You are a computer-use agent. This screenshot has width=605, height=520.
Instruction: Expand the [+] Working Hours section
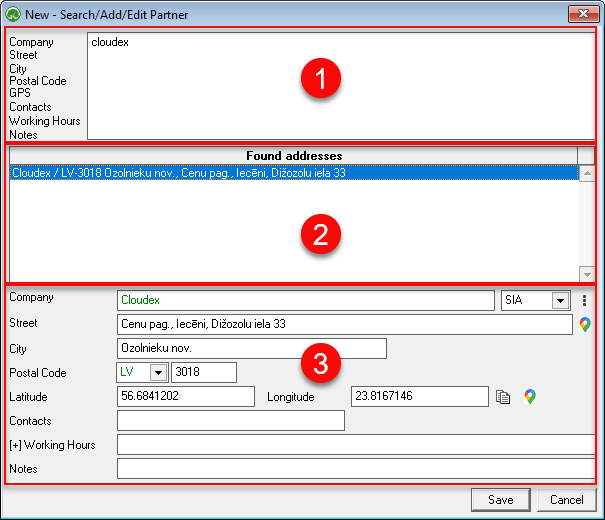[x=15, y=445]
